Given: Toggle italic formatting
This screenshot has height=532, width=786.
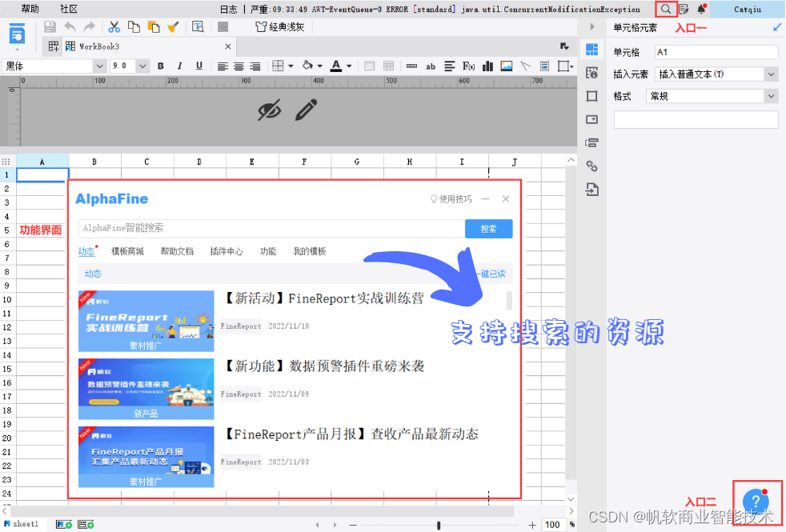Looking at the screenshot, I should [x=179, y=66].
